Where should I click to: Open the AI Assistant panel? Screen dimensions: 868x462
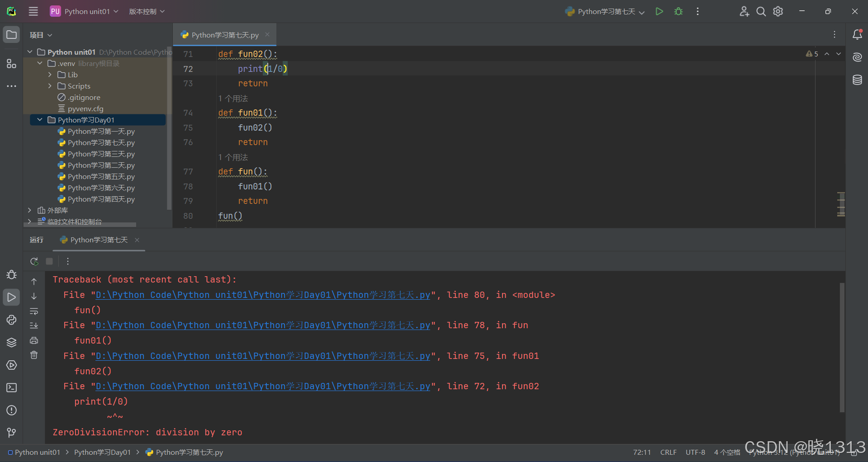click(x=857, y=57)
